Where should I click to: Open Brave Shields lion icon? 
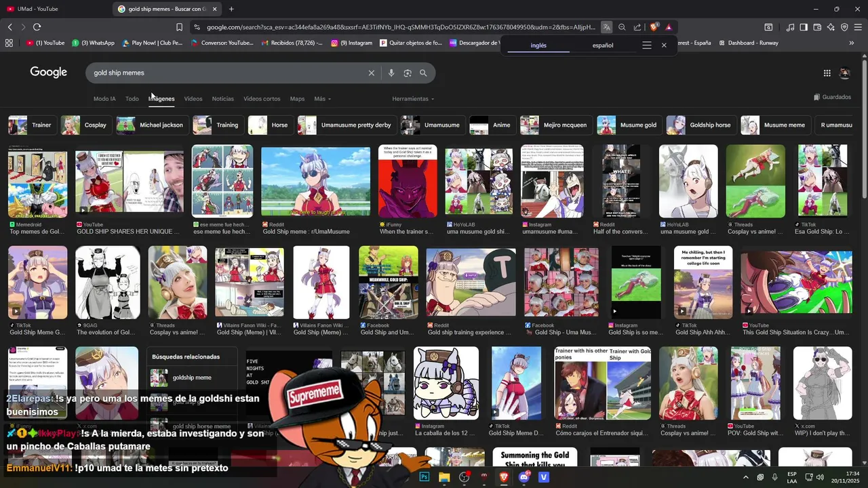tap(654, 27)
